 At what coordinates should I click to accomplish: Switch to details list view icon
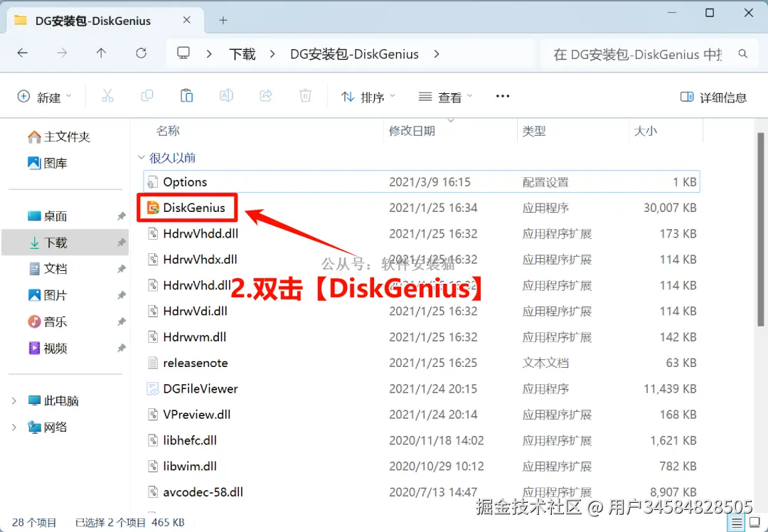point(737,523)
